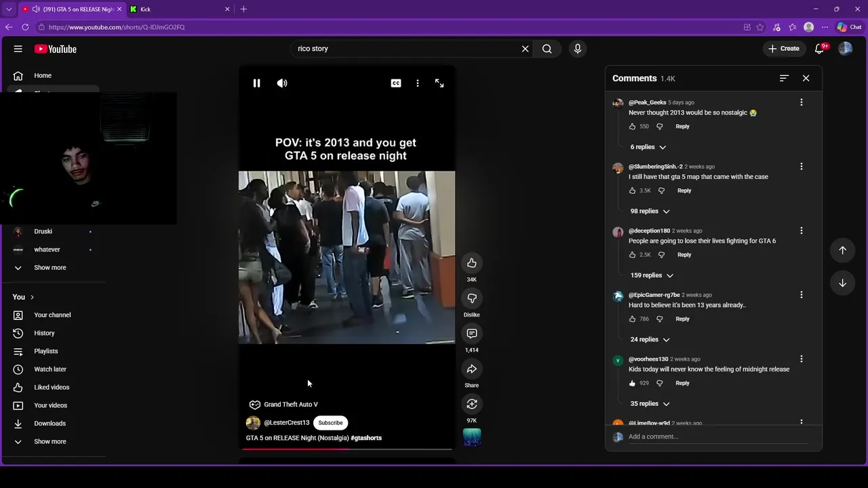Open the Grand Theft Auto V game tag
This screenshot has width=868, height=488.
coord(283,405)
